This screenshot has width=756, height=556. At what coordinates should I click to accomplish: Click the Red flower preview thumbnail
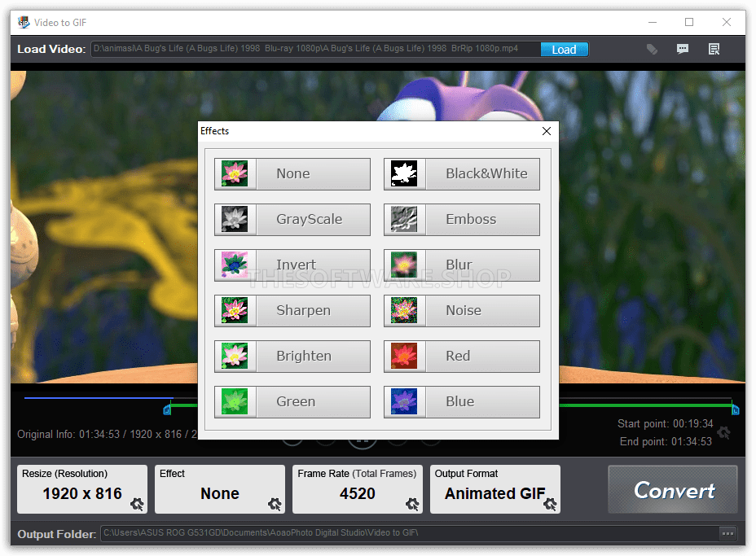(404, 356)
